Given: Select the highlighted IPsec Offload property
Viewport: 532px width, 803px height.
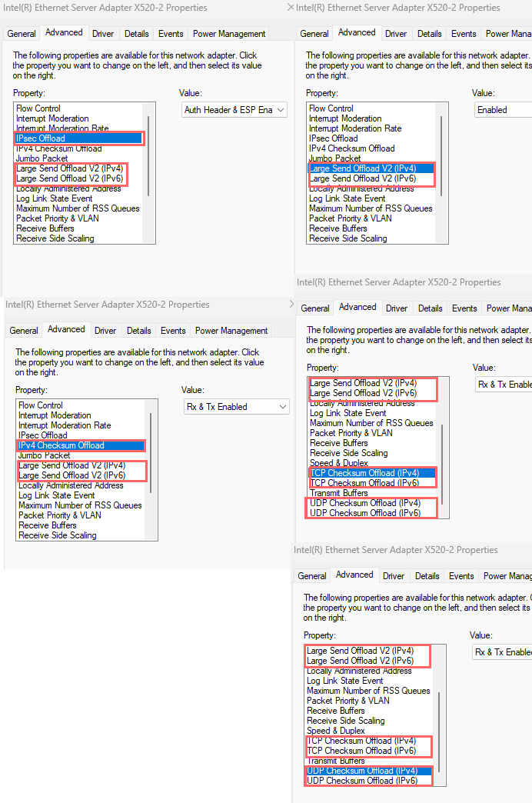Looking at the screenshot, I should click(x=78, y=138).
